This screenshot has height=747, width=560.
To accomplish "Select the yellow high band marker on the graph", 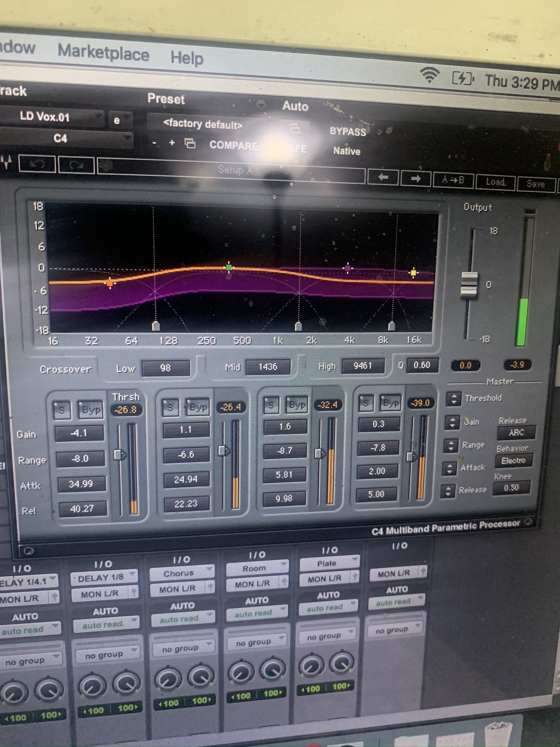I will (x=413, y=272).
